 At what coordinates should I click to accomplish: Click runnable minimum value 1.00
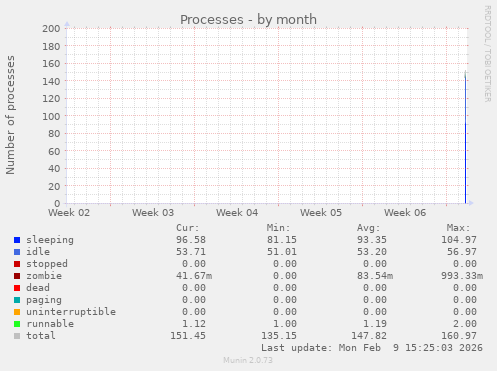pos(285,324)
